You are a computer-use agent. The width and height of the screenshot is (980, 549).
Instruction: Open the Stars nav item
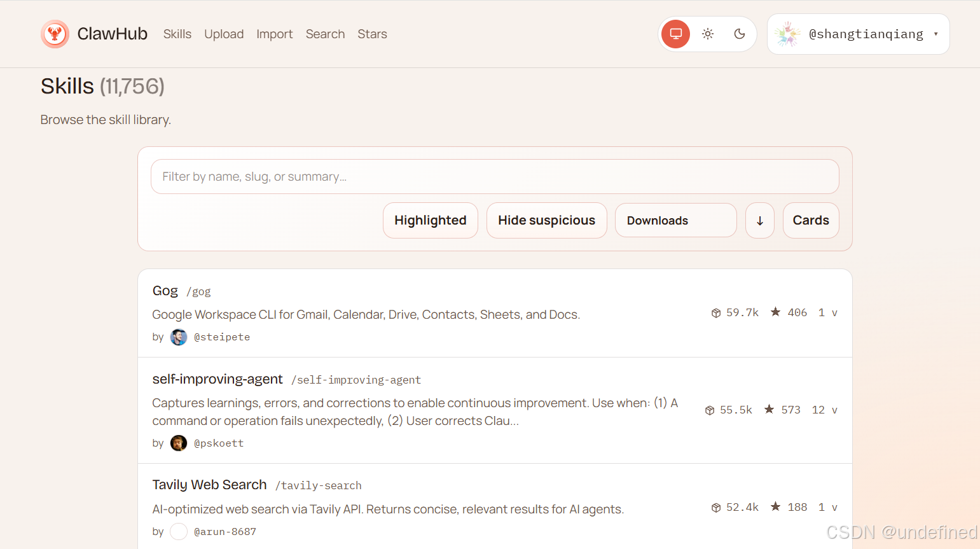372,34
